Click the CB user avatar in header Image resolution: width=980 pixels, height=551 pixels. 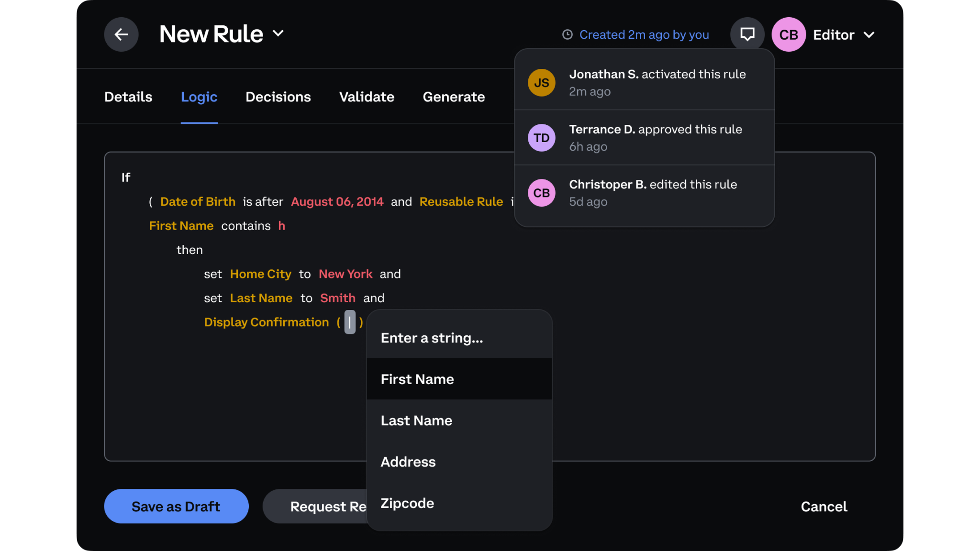(789, 34)
